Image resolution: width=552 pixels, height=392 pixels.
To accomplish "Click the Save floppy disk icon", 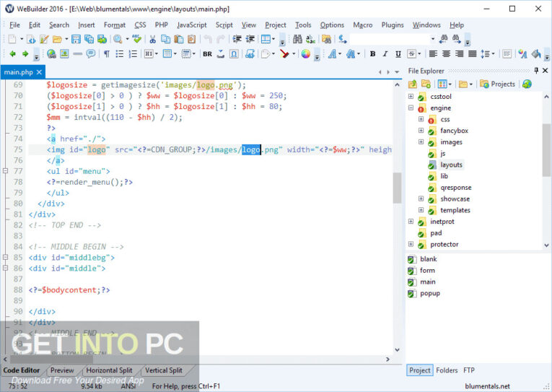I will [x=76, y=39].
